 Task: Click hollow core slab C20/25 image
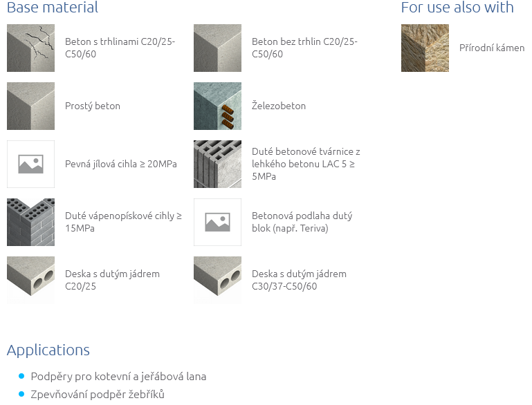point(30,280)
